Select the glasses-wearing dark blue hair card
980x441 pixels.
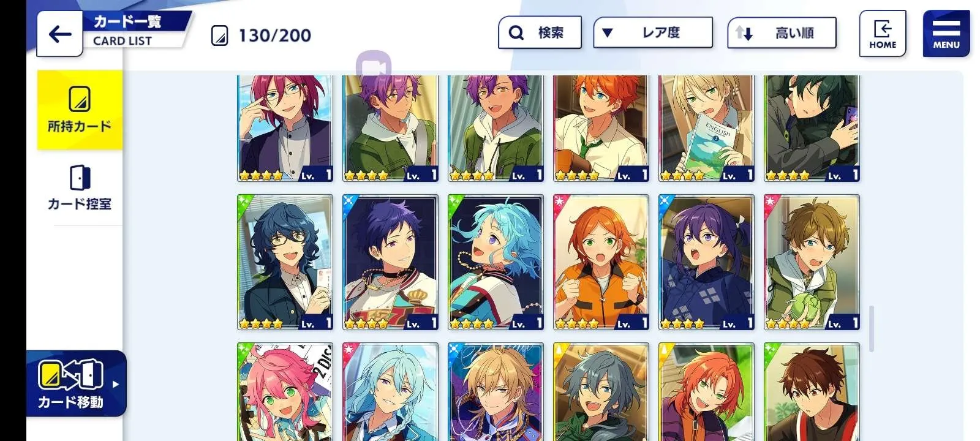point(285,262)
